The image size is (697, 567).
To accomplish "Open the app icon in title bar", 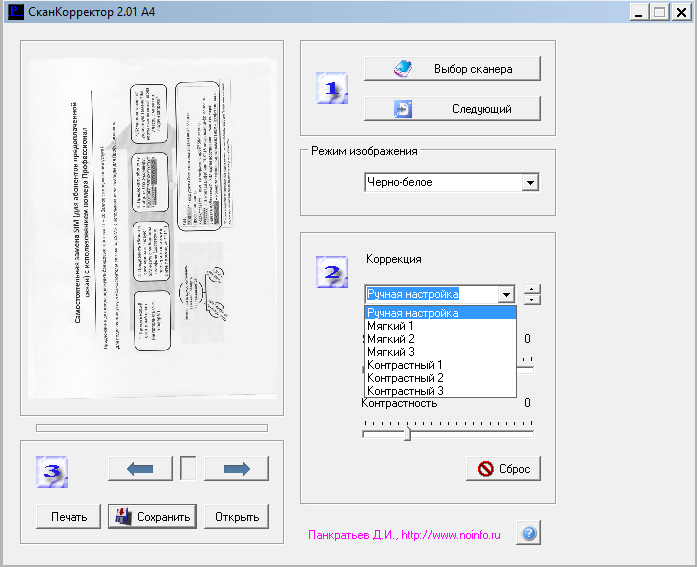I will pyautogui.click(x=13, y=12).
